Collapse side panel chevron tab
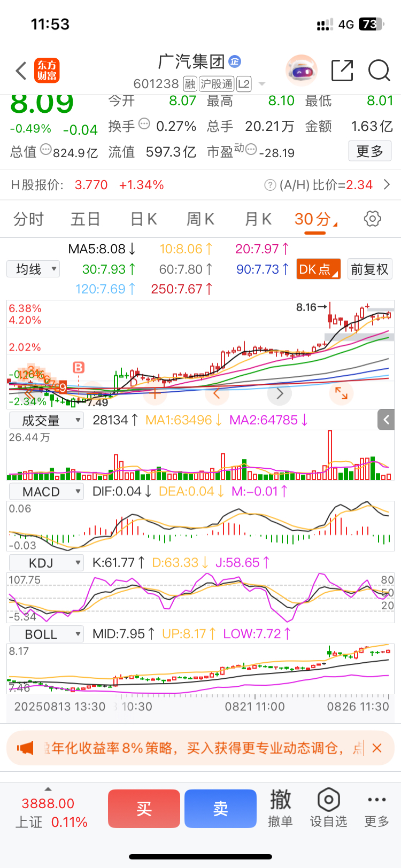The height and width of the screenshot is (868, 401). [386, 420]
